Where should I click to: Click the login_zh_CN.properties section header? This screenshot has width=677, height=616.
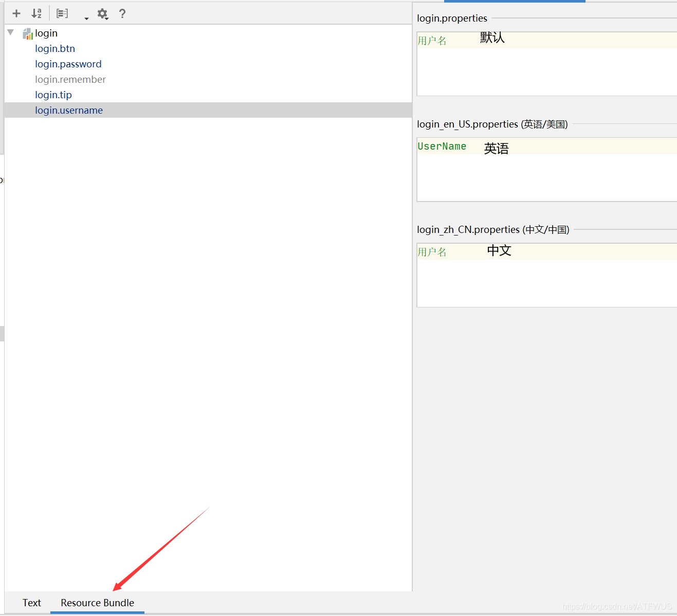tap(493, 229)
